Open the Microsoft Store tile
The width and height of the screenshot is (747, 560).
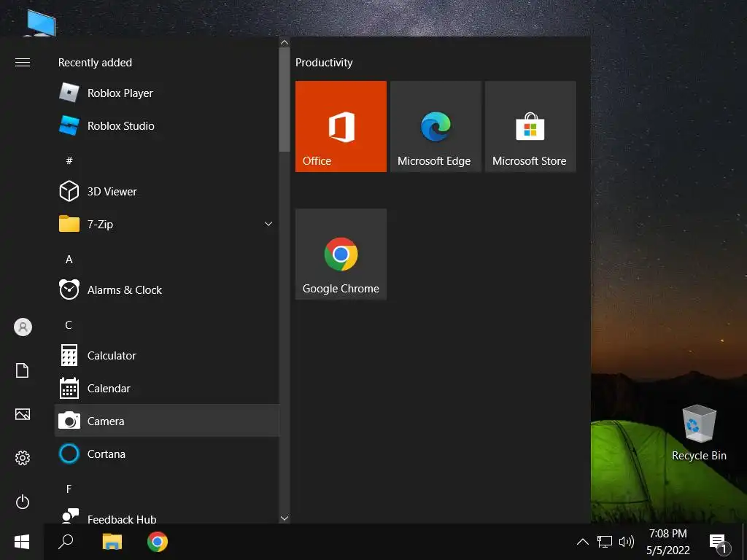tap(530, 126)
